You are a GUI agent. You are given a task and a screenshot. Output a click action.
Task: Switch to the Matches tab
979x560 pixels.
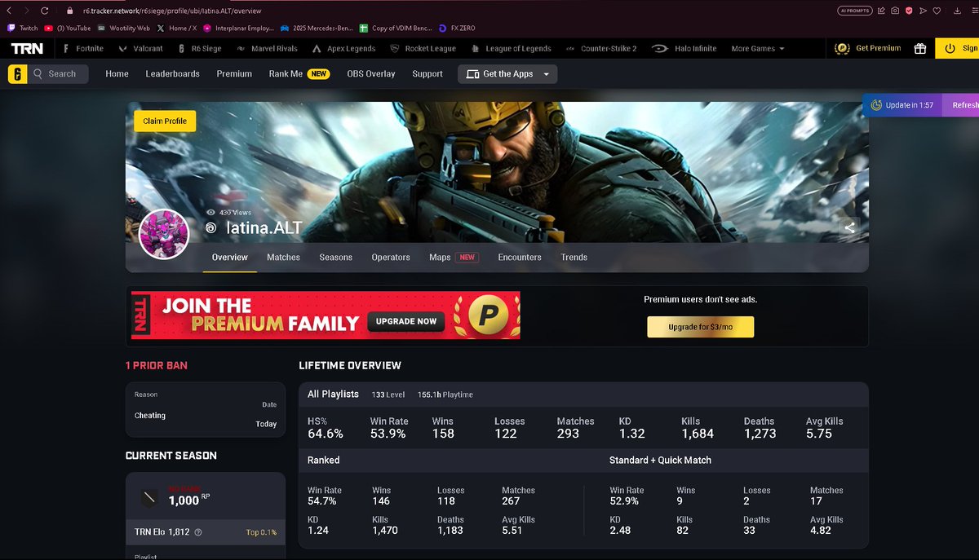coord(283,257)
